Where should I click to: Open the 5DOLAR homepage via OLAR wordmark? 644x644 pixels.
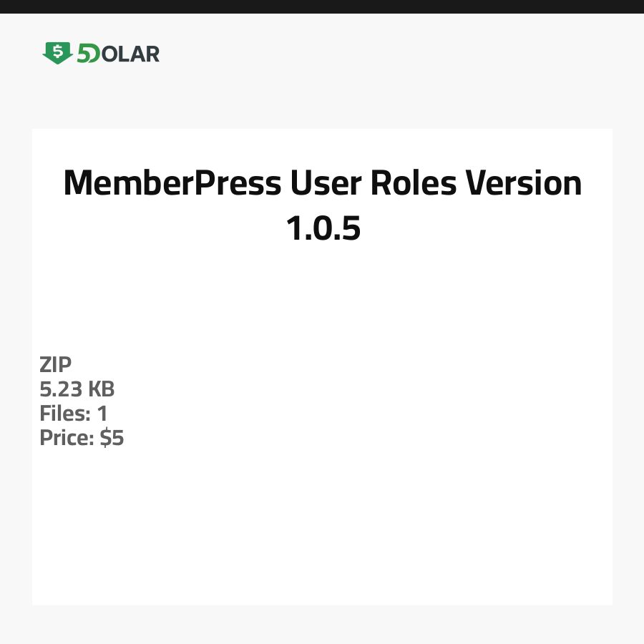130,54
